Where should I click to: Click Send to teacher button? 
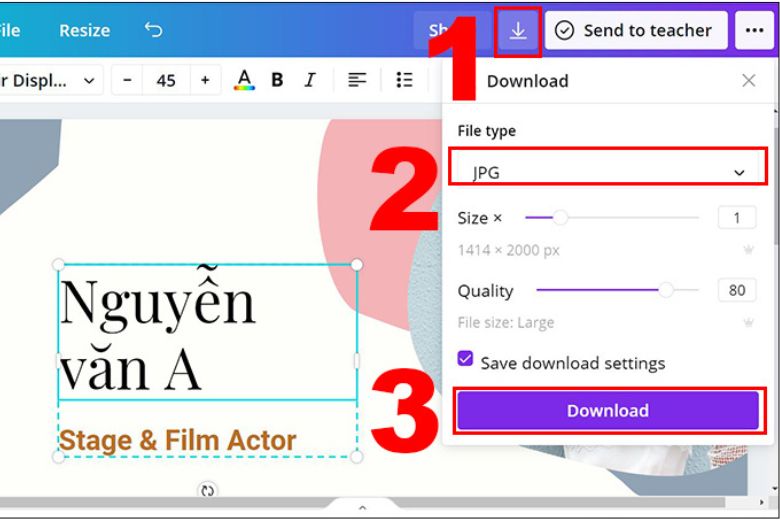click(x=636, y=31)
